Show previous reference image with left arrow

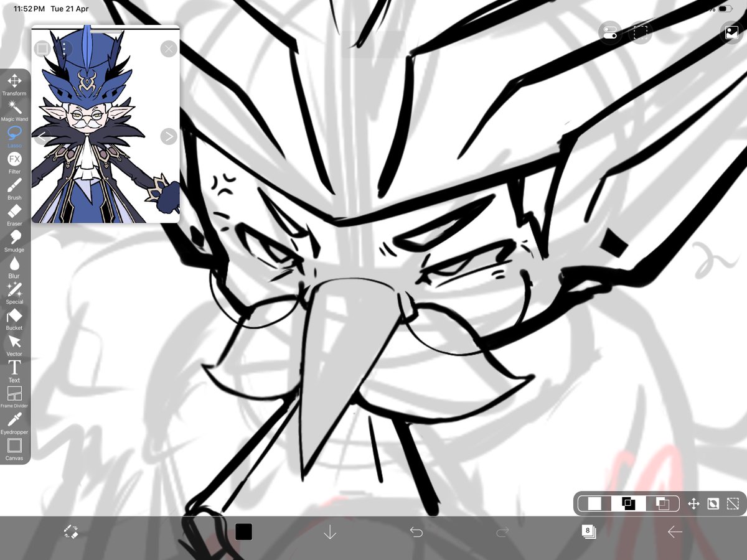(41, 136)
